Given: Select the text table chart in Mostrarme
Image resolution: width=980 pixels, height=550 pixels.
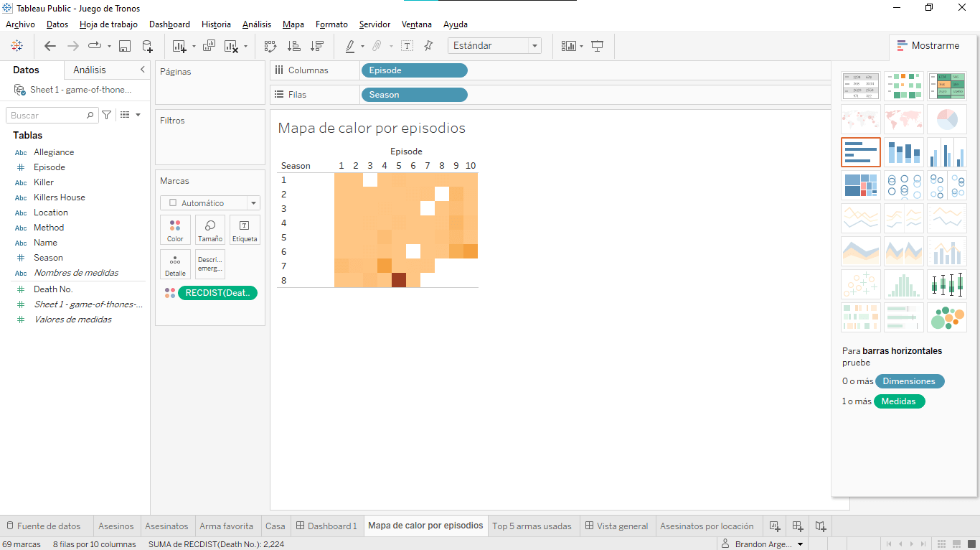Looking at the screenshot, I should coord(861,85).
